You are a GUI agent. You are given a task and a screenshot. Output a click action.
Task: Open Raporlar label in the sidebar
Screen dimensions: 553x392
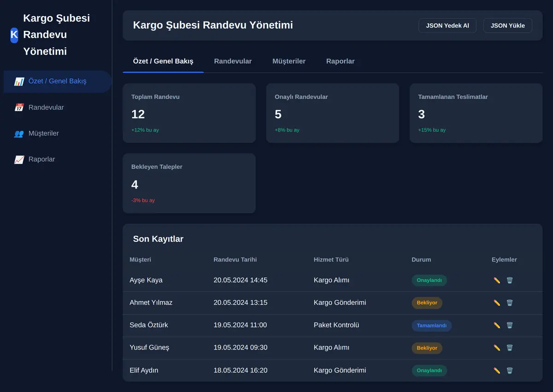pyautogui.click(x=42, y=159)
